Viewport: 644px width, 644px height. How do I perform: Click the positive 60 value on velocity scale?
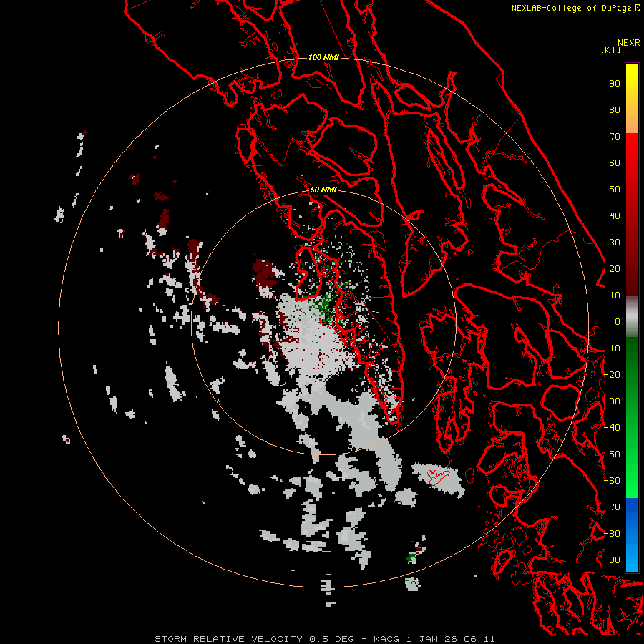[x=615, y=162]
